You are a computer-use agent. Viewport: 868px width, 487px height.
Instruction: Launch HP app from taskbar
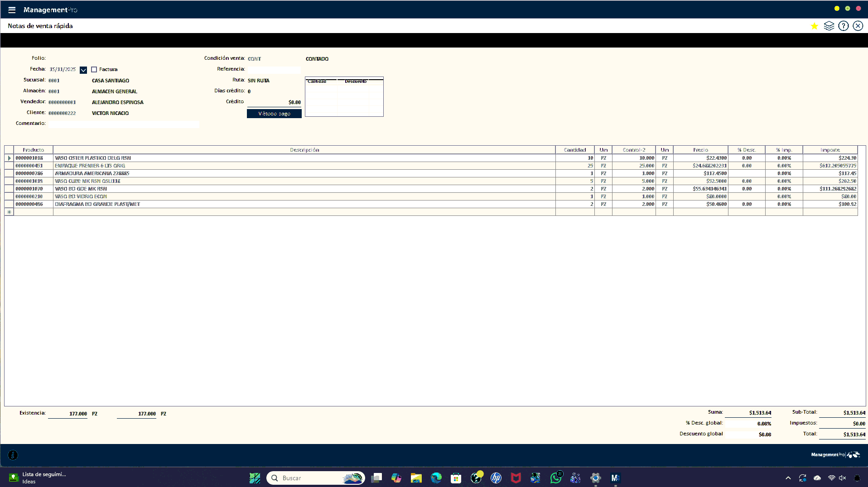pos(496,478)
